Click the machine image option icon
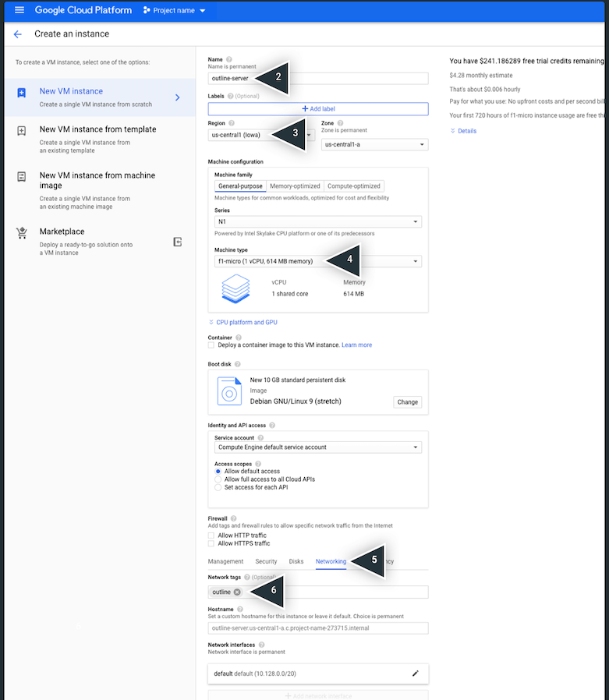This screenshot has height=700, width=609. click(21, 176)
